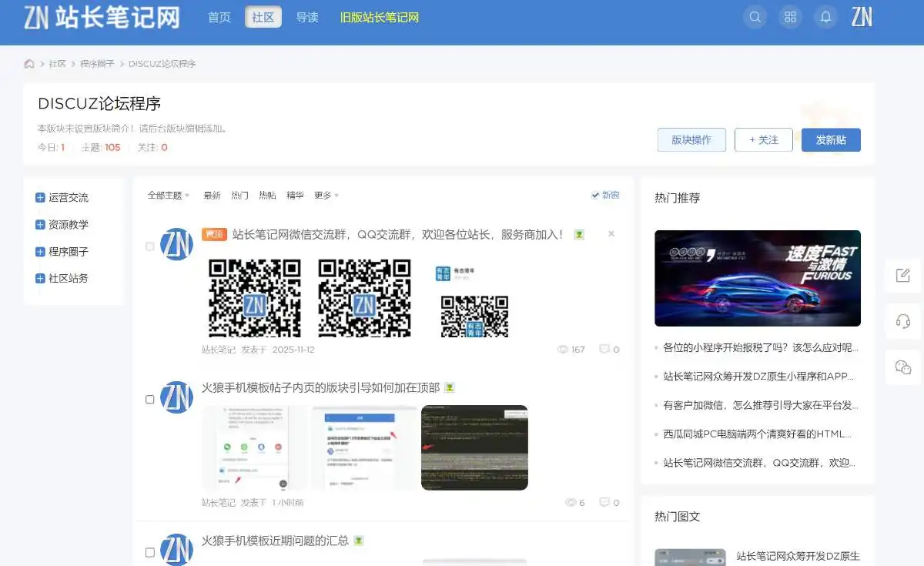Open the grid apps icon in header
The height and width of the screenshot is (566, 924).
[x=790, y=17]
